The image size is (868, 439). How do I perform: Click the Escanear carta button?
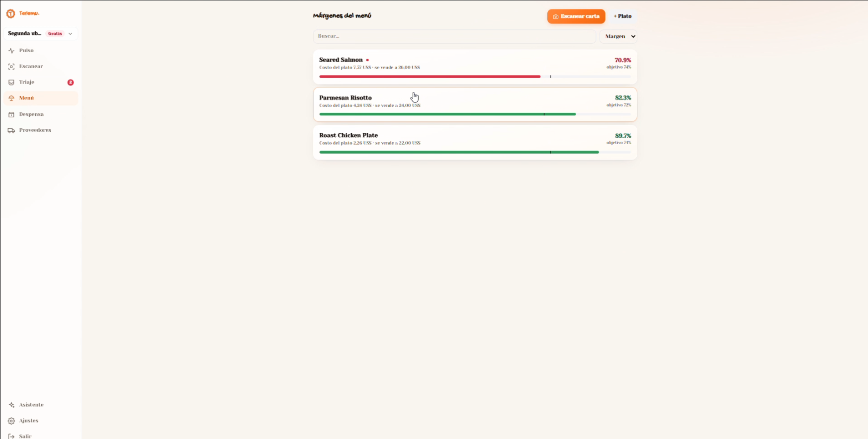576,16
